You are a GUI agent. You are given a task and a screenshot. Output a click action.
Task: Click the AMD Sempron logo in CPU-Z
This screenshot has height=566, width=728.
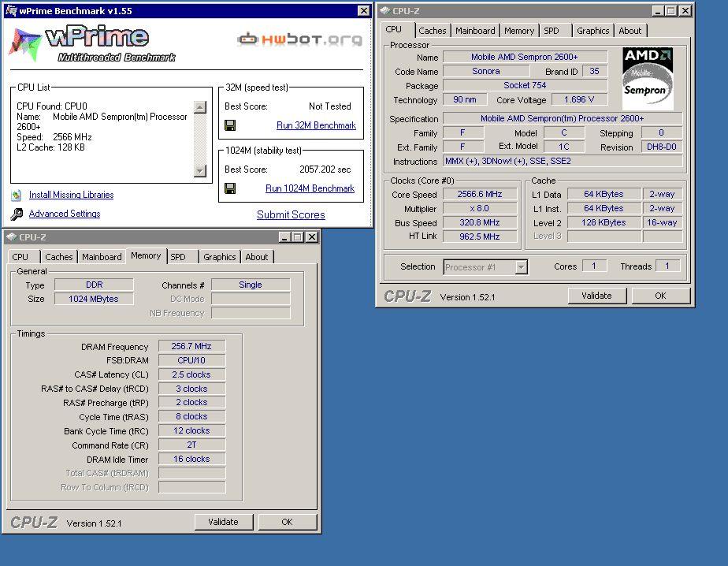coord(648,79)
